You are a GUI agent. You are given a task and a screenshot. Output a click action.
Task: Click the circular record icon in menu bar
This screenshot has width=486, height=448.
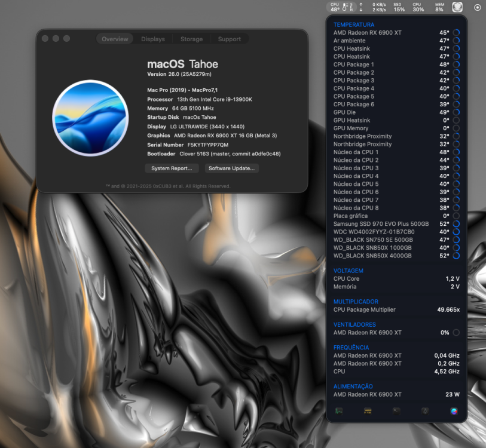pyautogui.click(x=477, y=7)
